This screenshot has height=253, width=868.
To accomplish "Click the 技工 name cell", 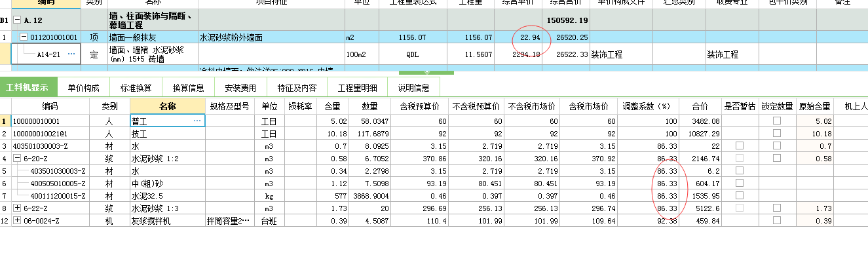I will (x=168, y=134).
